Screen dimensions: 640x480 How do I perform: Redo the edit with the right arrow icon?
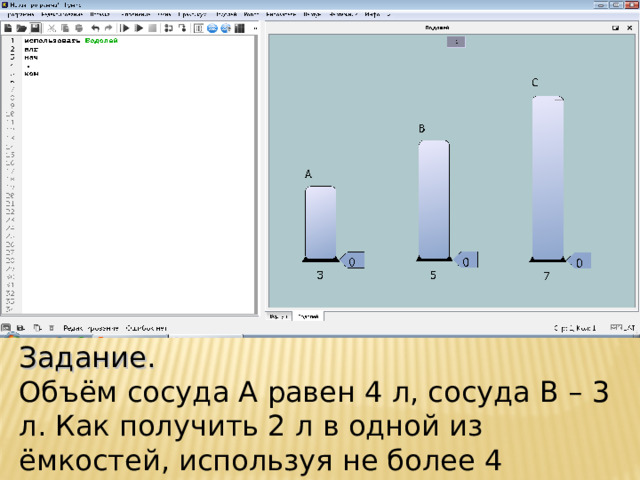click(x=106, y=28)
